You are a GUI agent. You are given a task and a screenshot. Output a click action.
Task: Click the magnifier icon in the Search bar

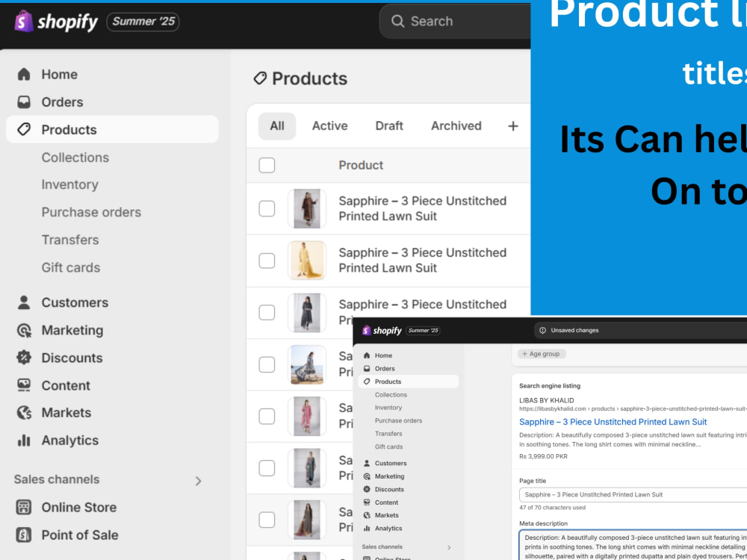point(398,22)
